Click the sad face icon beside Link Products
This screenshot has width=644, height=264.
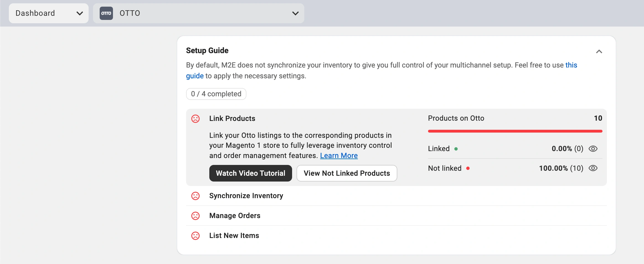click(x=195, y=119)
